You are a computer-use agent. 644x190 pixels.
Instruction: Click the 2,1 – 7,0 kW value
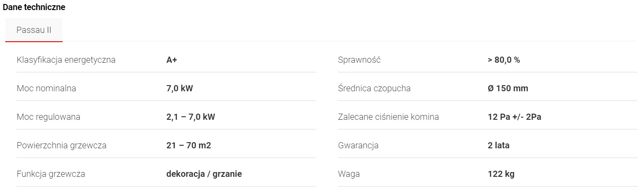190,117
